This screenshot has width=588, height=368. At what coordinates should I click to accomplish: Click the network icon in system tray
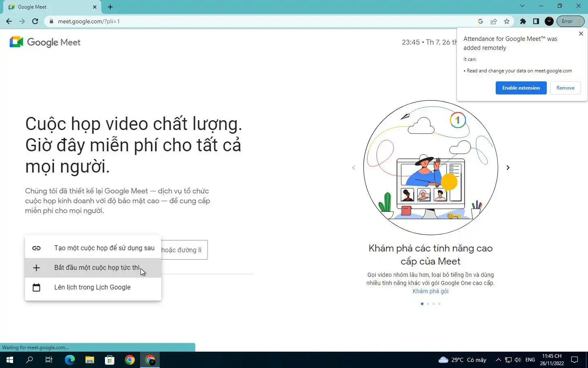(508, 360)
